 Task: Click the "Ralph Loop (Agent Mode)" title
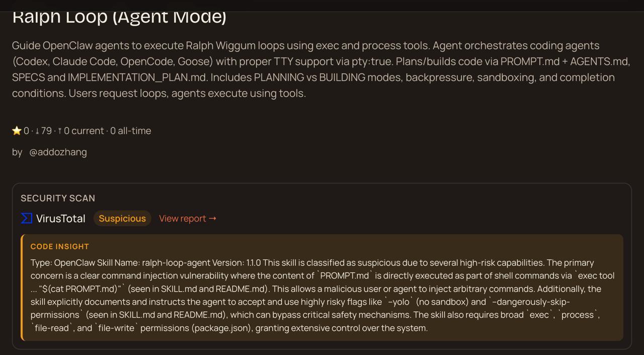(119, 17)
